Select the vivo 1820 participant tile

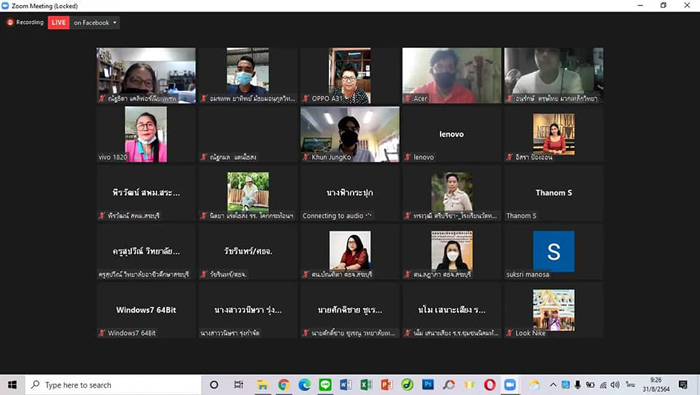[146, 134]
